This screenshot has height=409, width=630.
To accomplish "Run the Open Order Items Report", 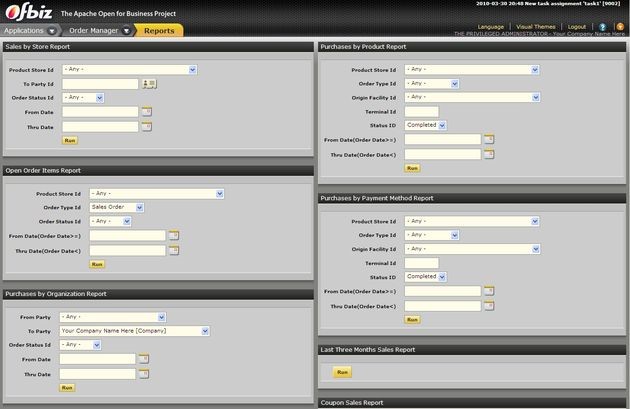I will click(97, 264).
